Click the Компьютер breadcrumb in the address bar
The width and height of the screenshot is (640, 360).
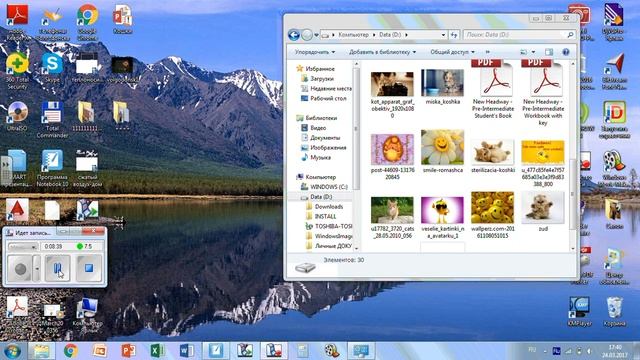(x=353, y=35)
